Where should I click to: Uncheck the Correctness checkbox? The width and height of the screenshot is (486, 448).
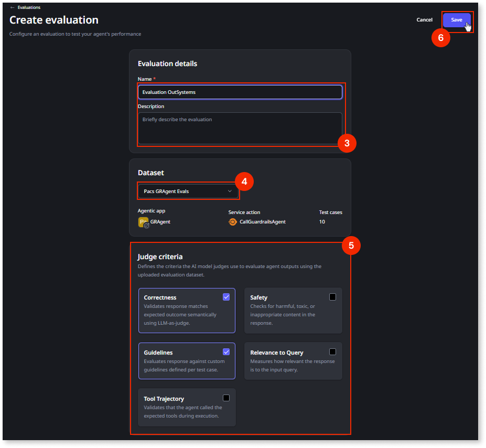click(x=226, y=297)
